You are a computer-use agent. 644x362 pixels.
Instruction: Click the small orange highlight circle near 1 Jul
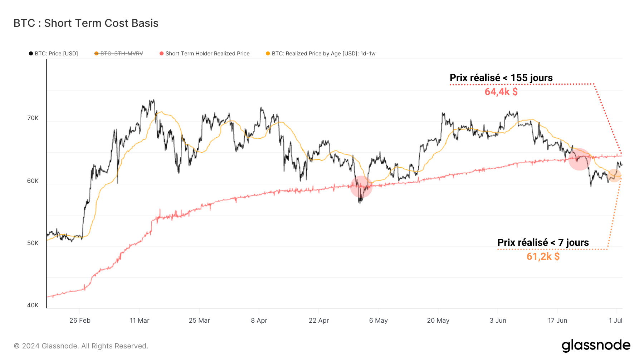pyautogui.click(x=614, y=175)
